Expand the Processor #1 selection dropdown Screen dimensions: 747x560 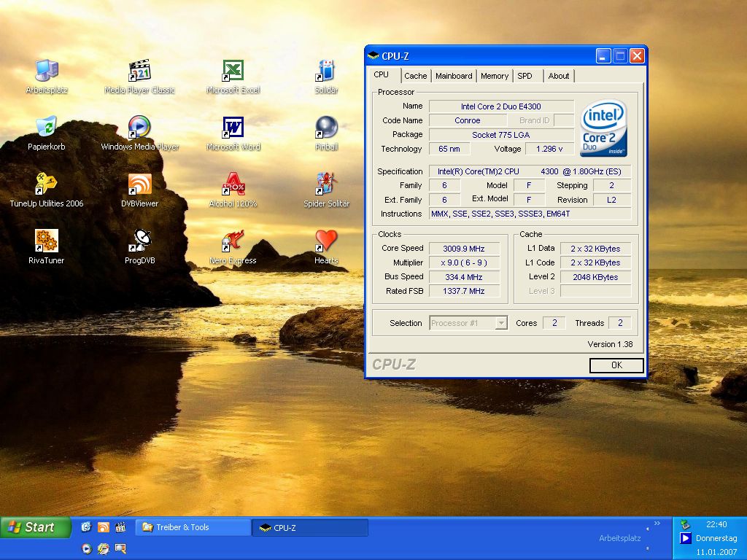tap(500, 323)
